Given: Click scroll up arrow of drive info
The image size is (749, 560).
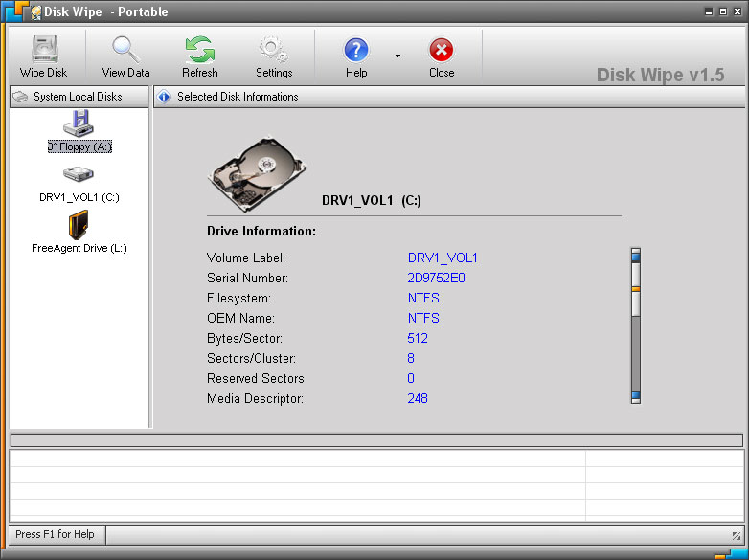Looking at the screenshot, I should 636,257.
